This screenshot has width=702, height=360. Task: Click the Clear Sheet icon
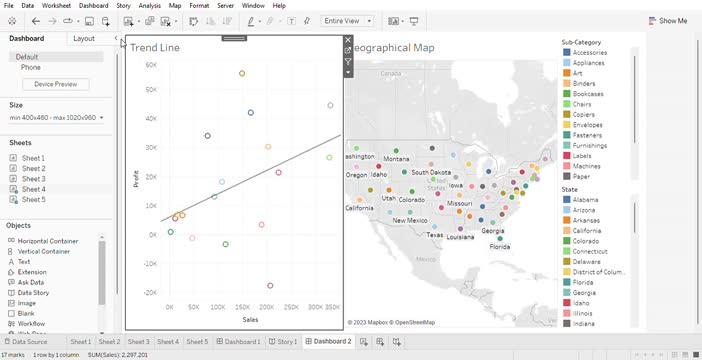tap(166, 21)
